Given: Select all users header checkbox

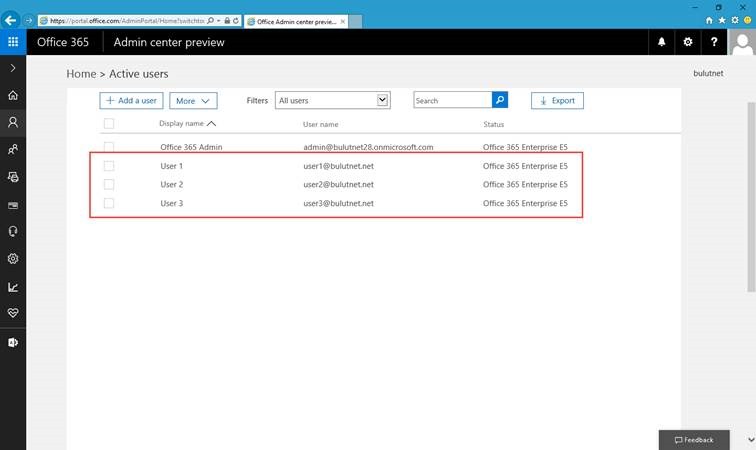Looking at the screenshot, I should [109, 123].
